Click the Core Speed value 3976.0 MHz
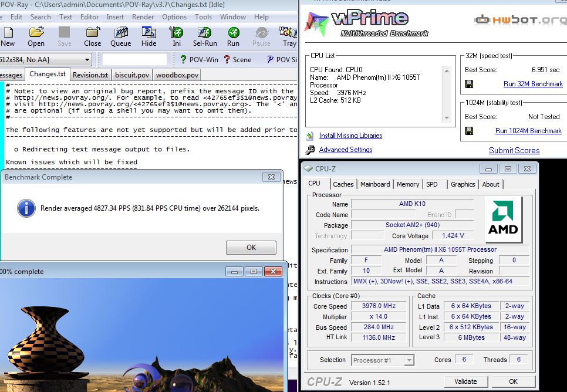 (379, 306)
